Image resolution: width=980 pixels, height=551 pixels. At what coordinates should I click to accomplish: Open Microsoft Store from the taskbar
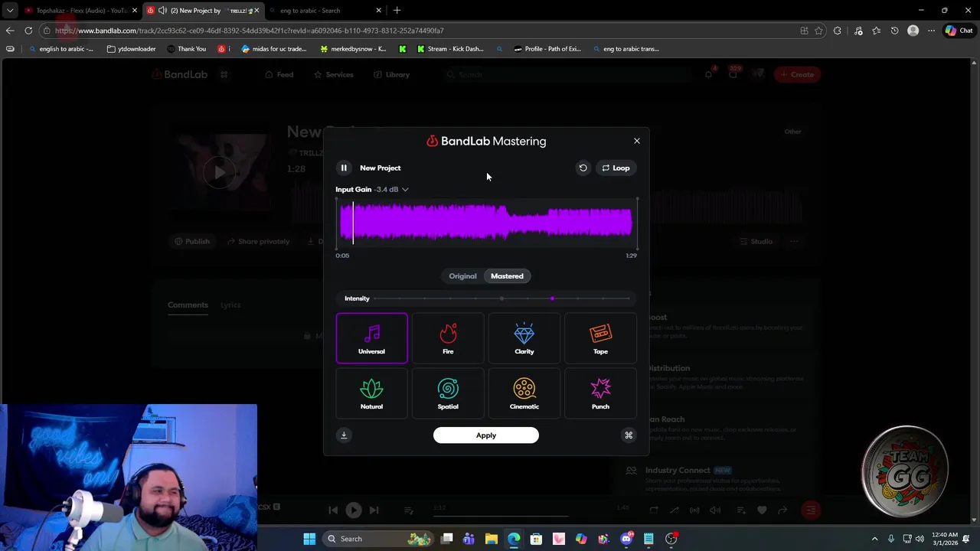click(x=536, y=539)
